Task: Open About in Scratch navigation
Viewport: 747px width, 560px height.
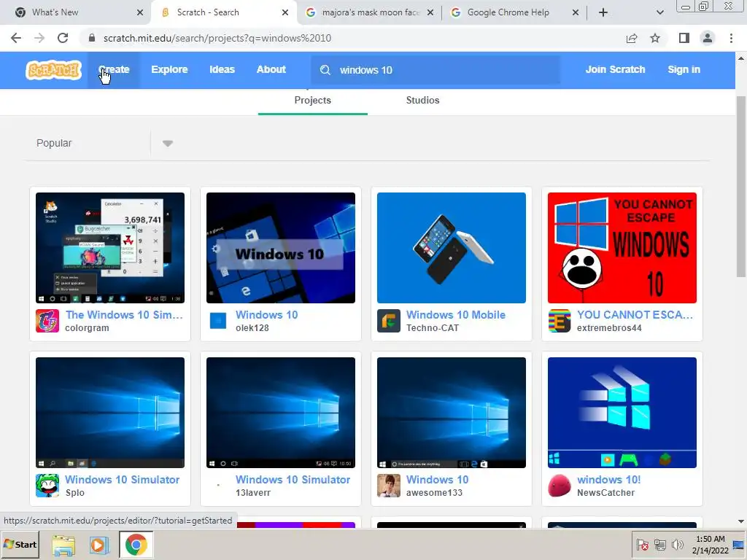Action: [271, 69]
